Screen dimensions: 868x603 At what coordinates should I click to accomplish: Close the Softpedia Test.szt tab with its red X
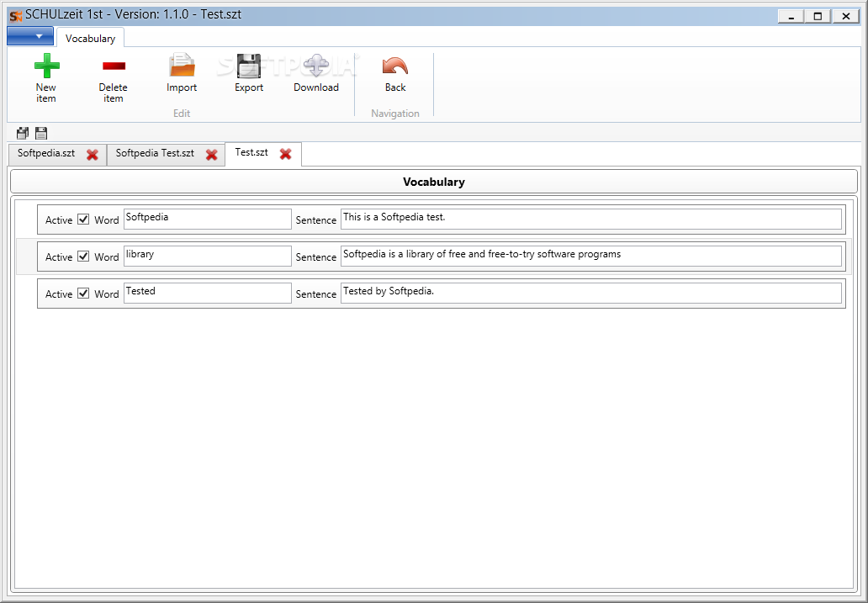[x=211, y=155]
